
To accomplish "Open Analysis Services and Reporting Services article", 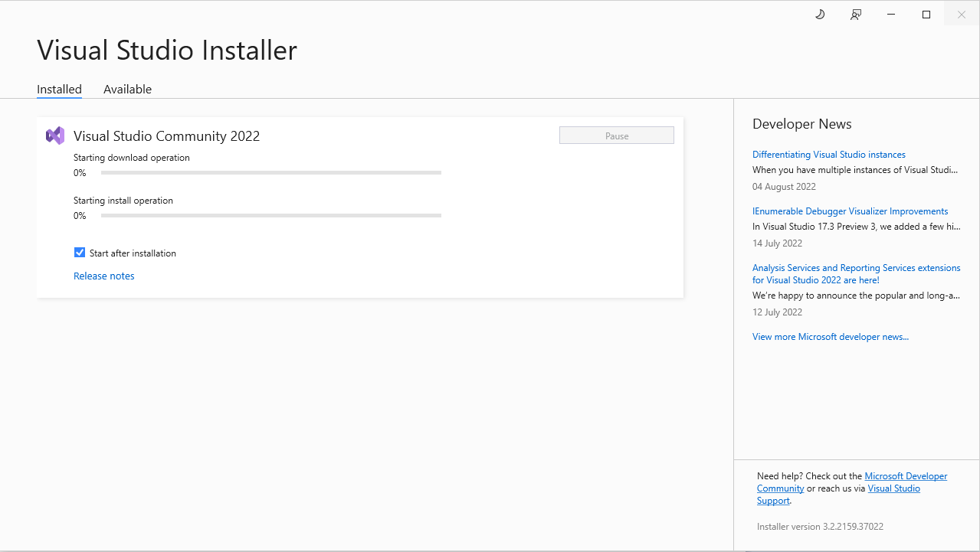I will [x=857, y=274].
